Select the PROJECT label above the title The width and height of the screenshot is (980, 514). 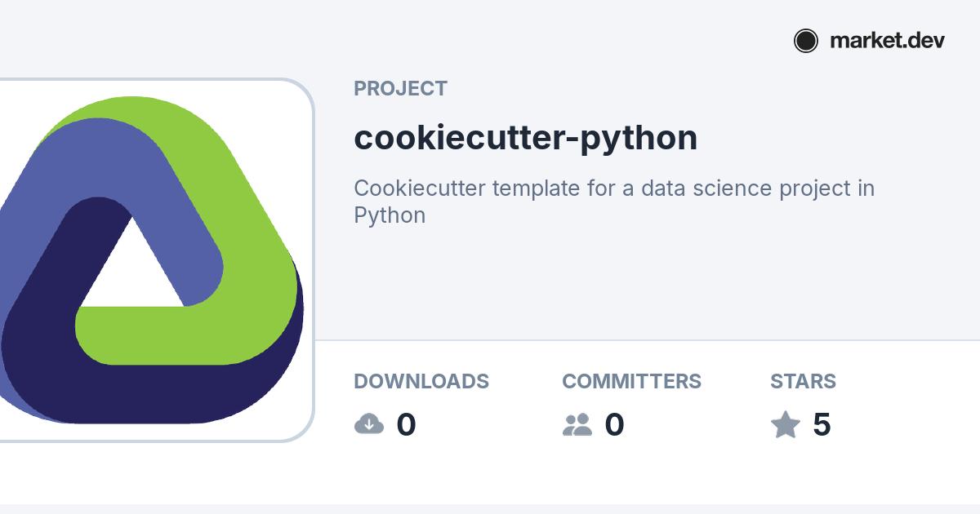400,89
